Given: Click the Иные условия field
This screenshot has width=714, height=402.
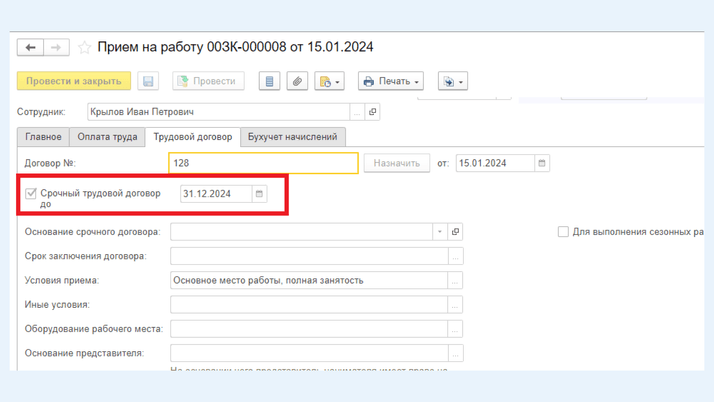Looking at the screenshot, I should [309, 305].
